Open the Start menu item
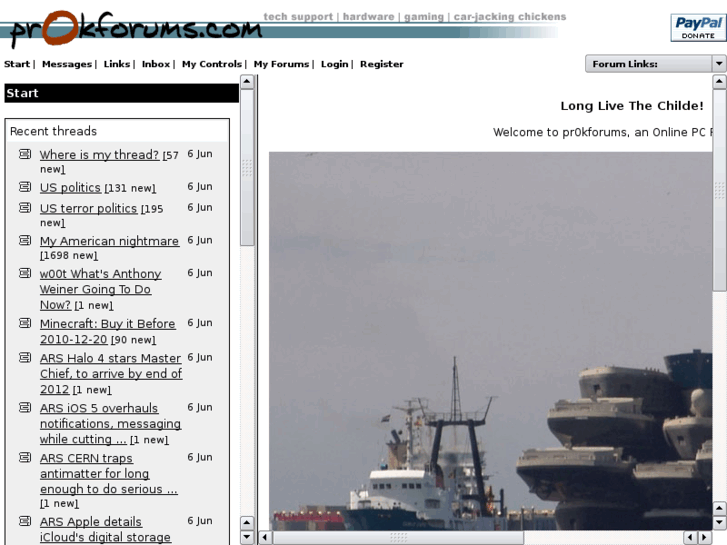Viewport: 727px width, 545px height. 17,64
